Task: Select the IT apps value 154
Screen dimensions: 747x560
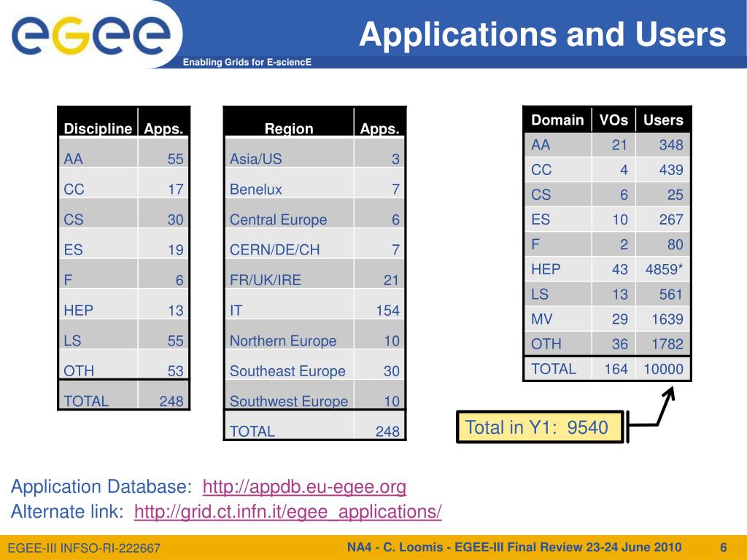Action: click(x=388, y=311)
